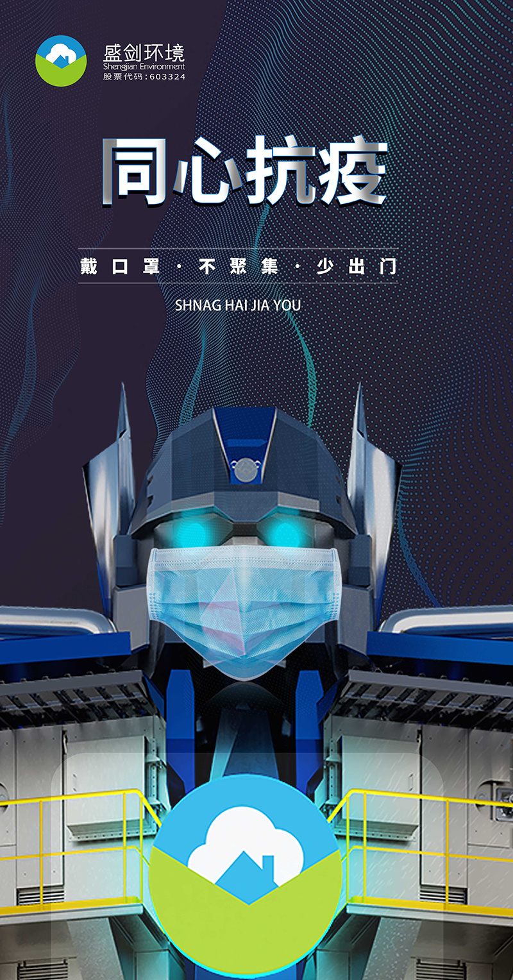Screen dimensions: 513x980
Task: Click the "盛剑环境" company name text
Action: coord(144,53)
